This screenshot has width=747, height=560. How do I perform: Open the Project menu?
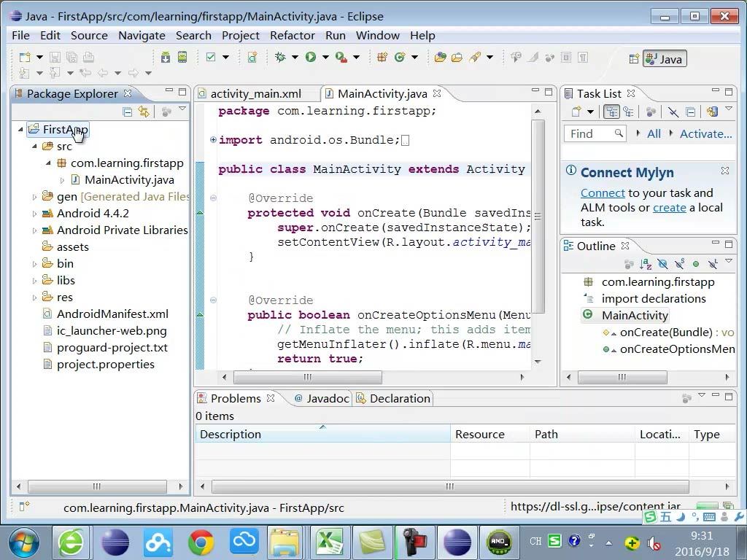click(241, 36)
